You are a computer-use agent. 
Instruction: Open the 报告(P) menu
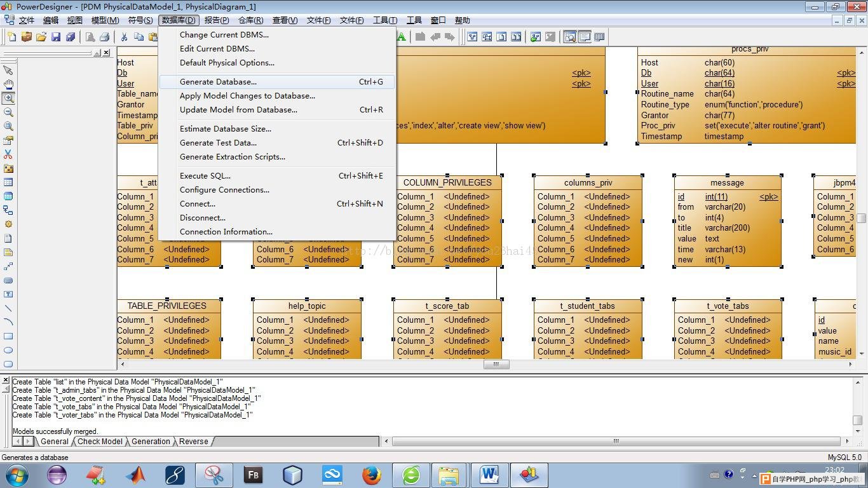(x=217, y=20)
